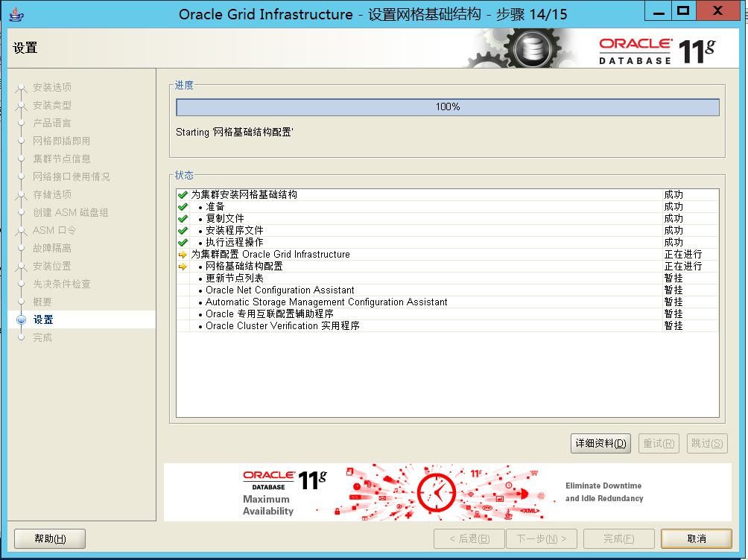Screen dimensions: 748x560
Task: Click the 为集群配置 Oracle Grid Infrastructure row
Action: [x=448, y=255]
